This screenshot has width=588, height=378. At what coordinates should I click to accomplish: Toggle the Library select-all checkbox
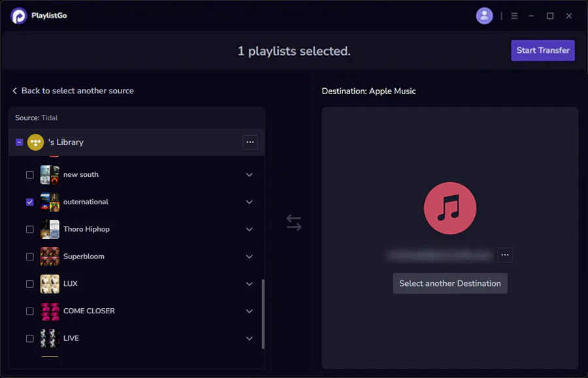[19, 142]
